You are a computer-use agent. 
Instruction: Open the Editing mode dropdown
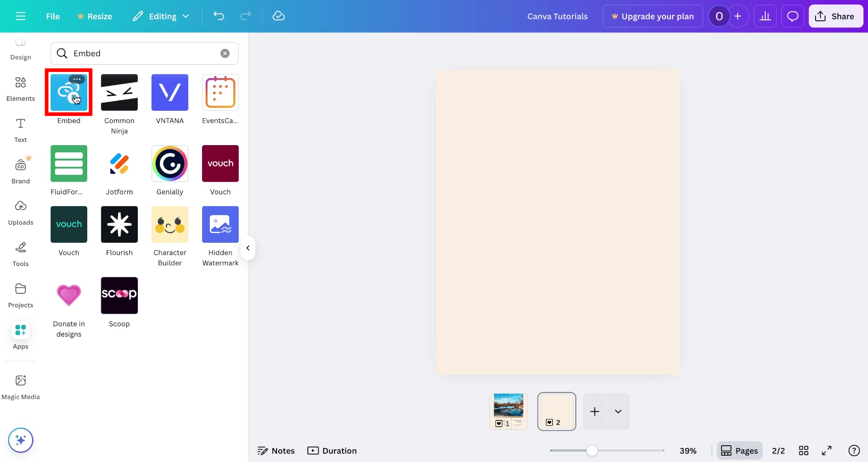click(x=160, y=16)
